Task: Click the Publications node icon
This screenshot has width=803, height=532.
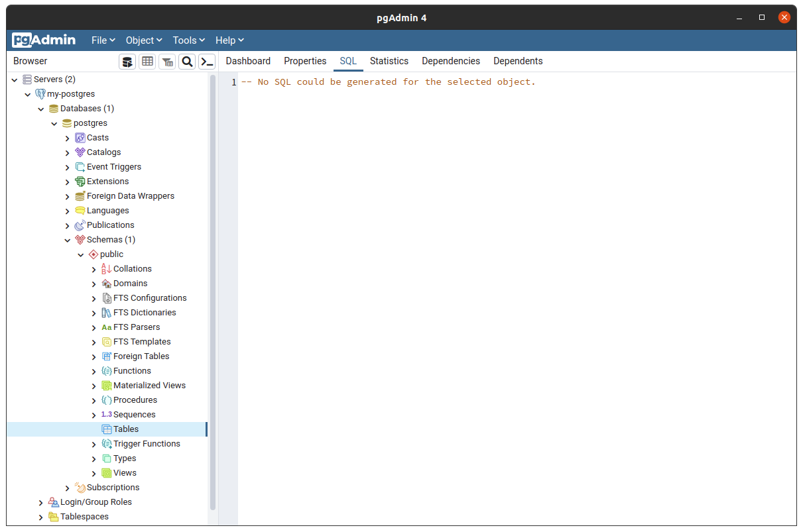Action: tap(80, 225)
